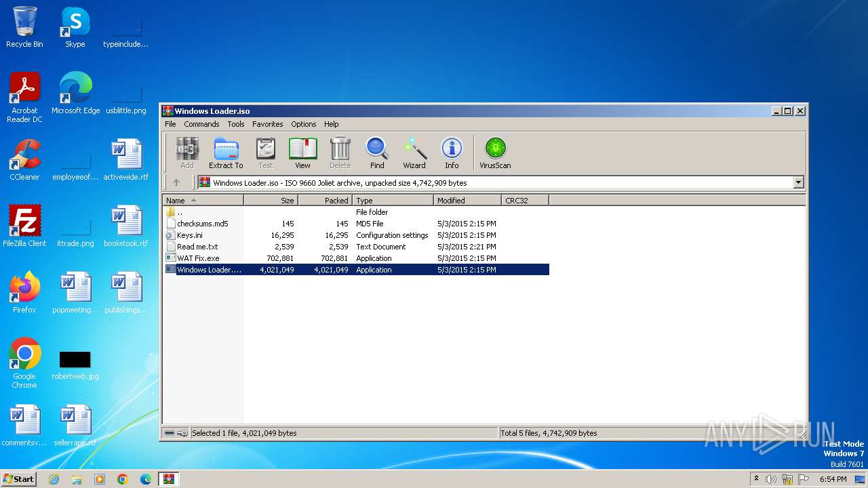This screenshot has height=488, width=868.
Task: Sort by the Type column header
Action: [x=393, y=201]
